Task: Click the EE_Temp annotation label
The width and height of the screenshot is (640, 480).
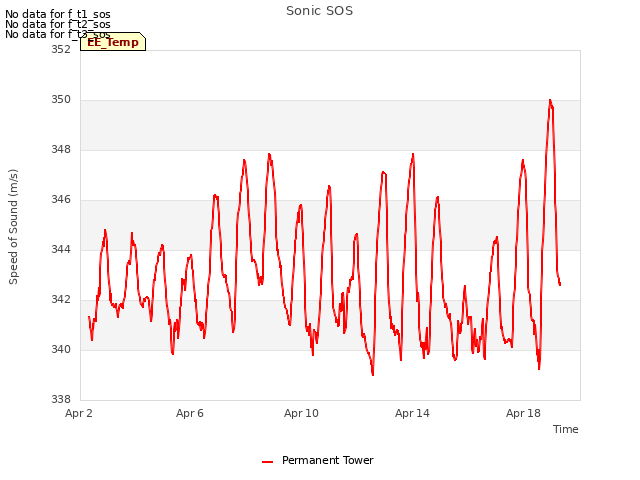Action: pos(113,42)
